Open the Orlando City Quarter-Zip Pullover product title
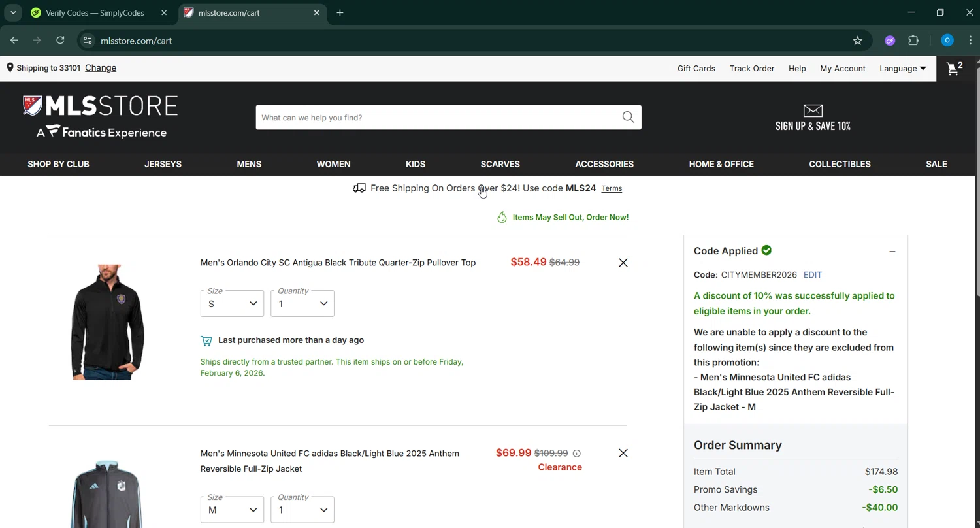This screenshot has width=980, height=528. point(338,263)
